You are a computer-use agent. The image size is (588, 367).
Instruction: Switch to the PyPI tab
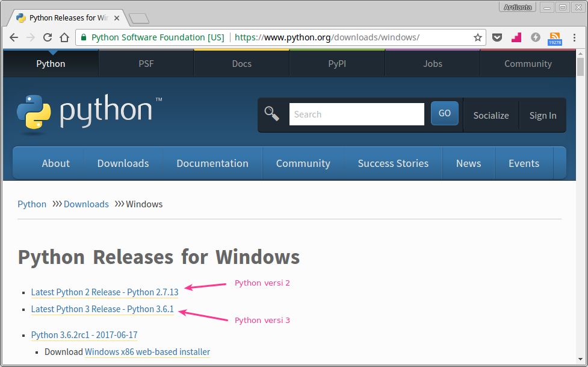[336, 63]
